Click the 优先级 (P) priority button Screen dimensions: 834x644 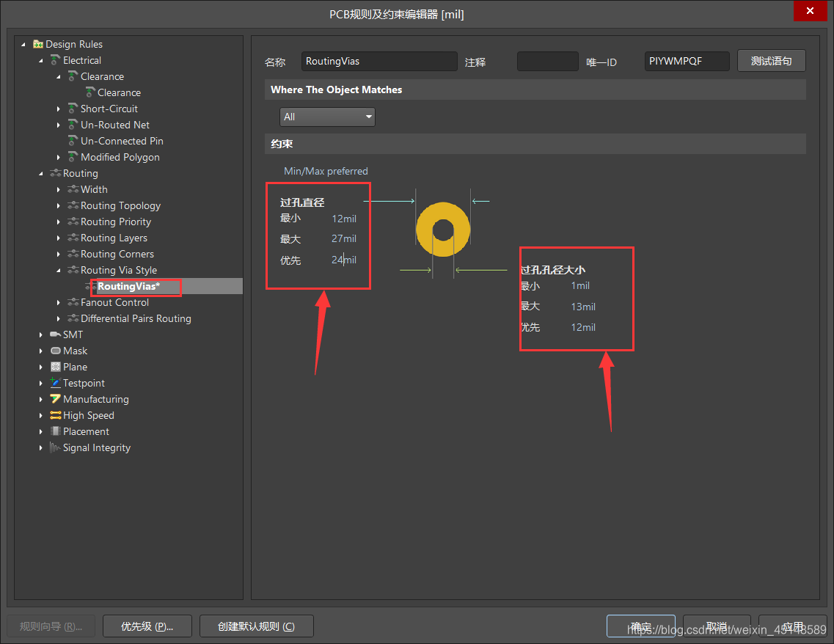coord(147,626)
